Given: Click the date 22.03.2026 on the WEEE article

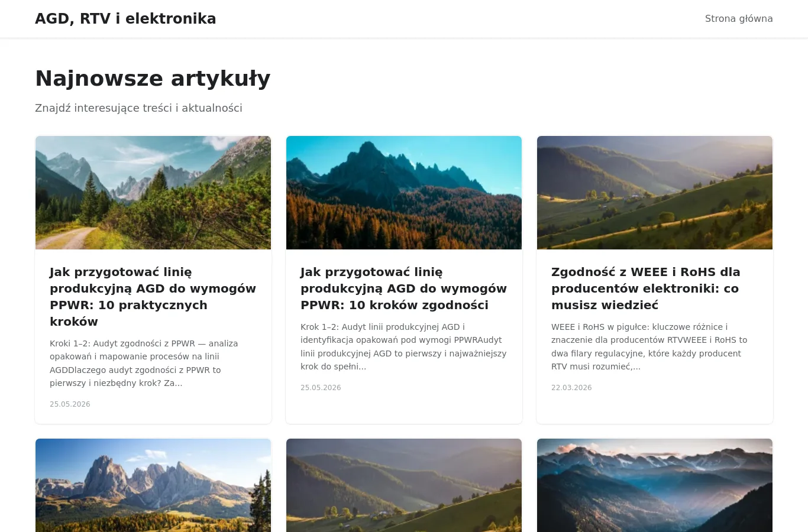Looking at the screenshot, I should [571, 388].
